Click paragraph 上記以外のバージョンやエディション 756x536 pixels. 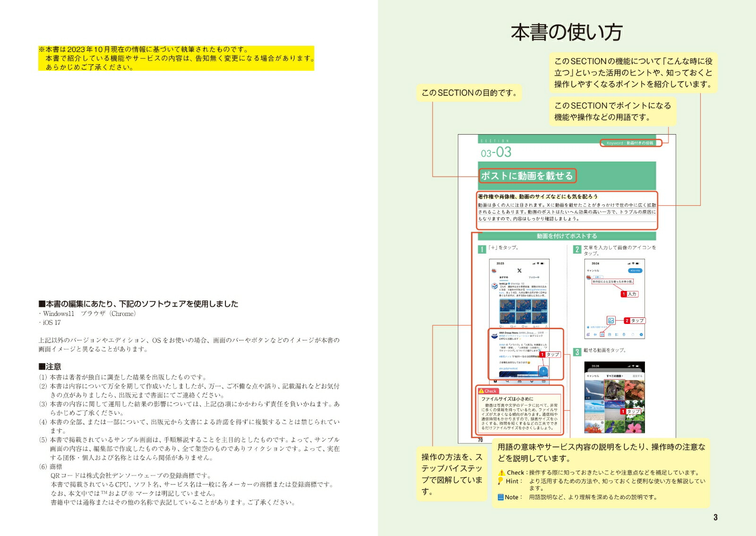coord(189,345)
